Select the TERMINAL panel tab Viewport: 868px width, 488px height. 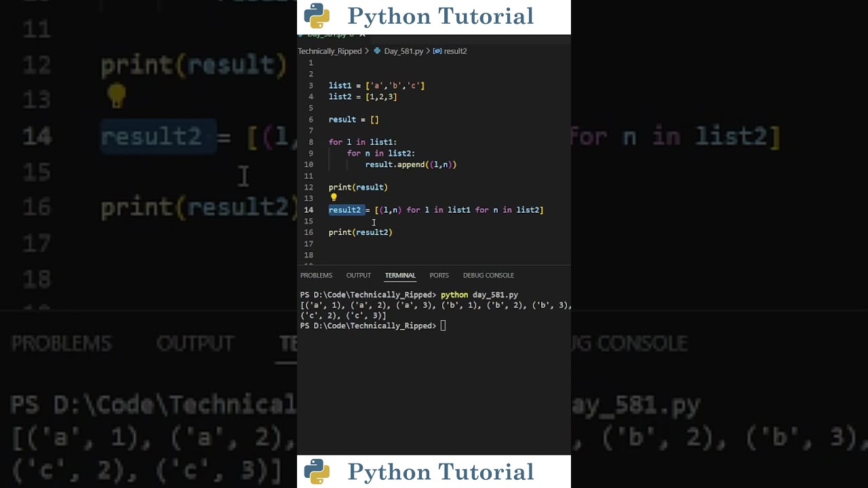coord(400,275)
